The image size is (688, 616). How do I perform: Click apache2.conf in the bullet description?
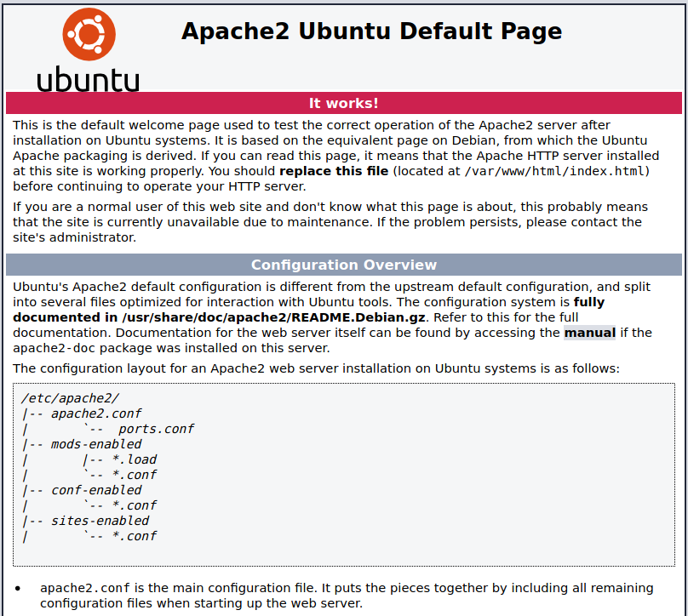click(85, 588)
